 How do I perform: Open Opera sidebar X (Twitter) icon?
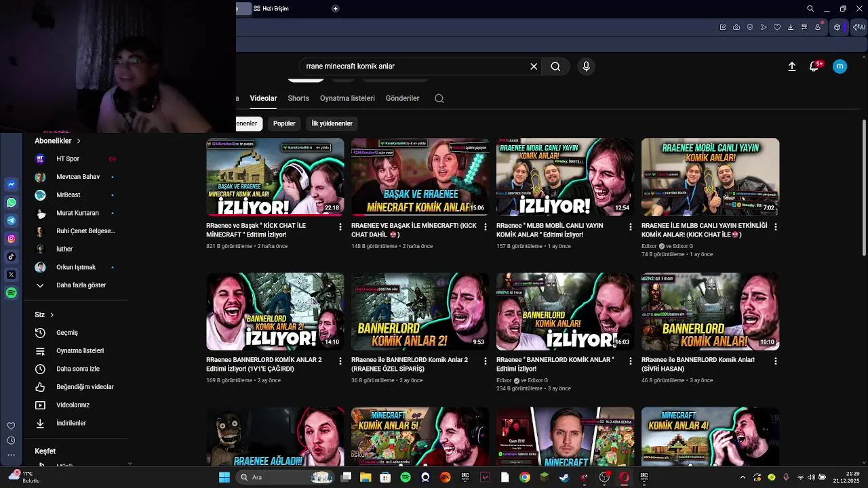12,274
